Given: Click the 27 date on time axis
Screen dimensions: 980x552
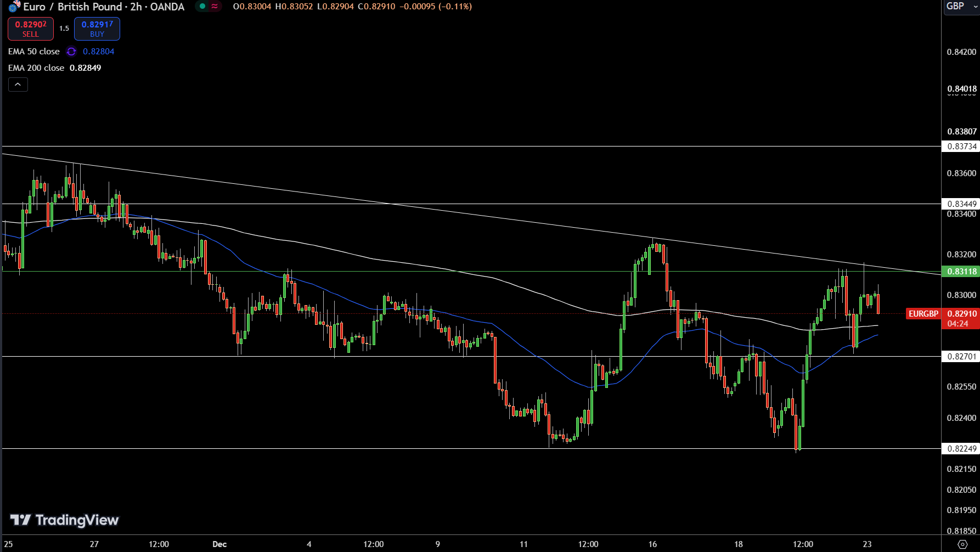Looking at the screenshot, I should [94, 544].
